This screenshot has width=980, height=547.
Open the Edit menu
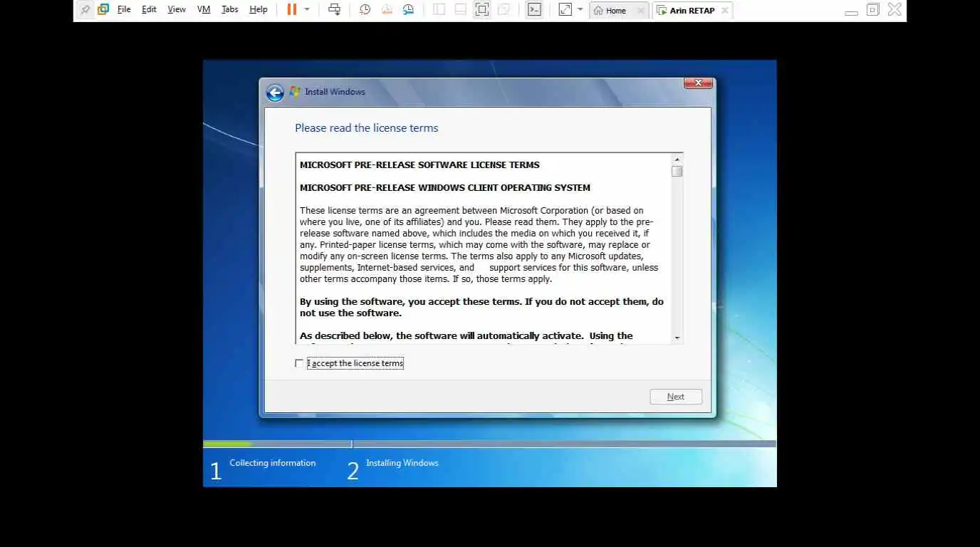tap(149, 10)
